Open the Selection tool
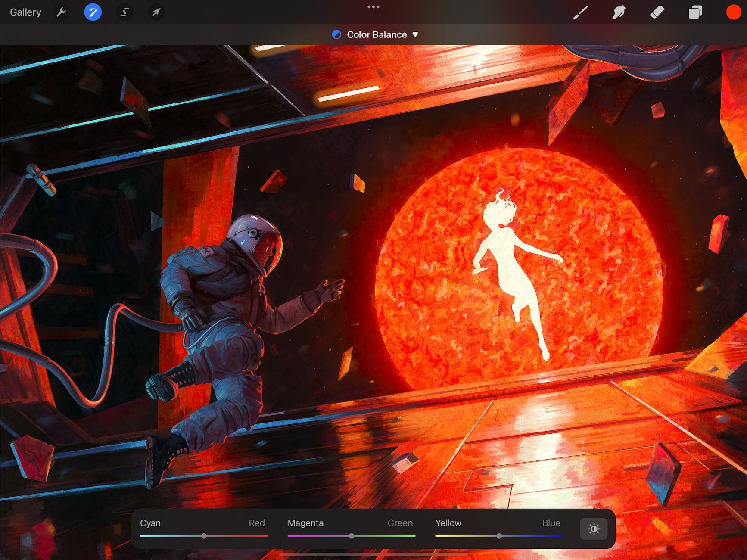 pos(124,12)
